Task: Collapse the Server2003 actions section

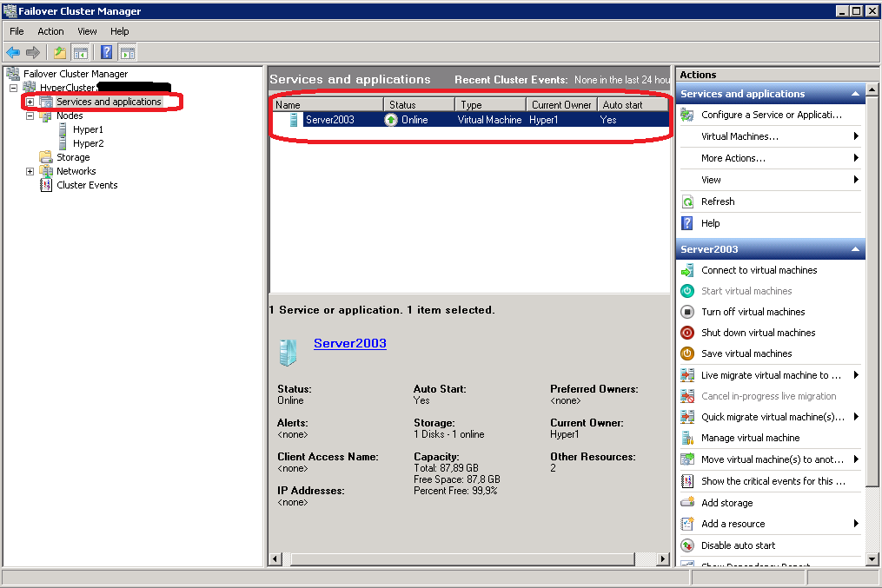Action: pos(855,250)
